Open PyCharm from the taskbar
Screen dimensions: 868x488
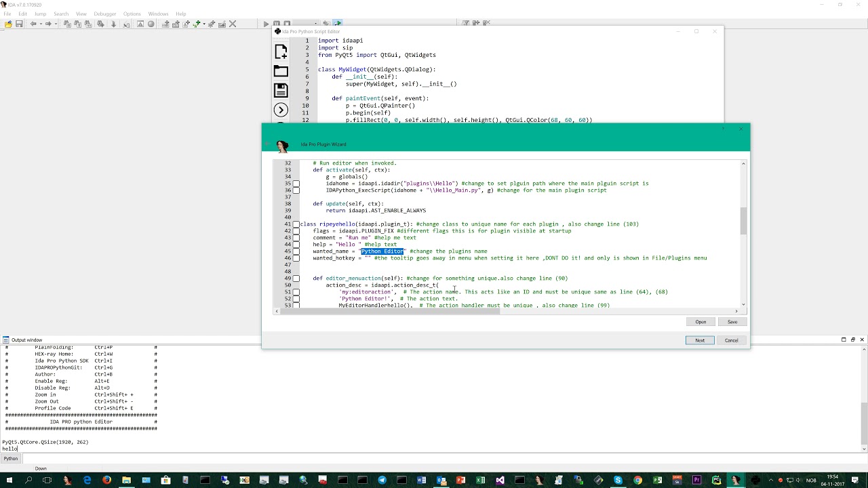pos(716,480)
